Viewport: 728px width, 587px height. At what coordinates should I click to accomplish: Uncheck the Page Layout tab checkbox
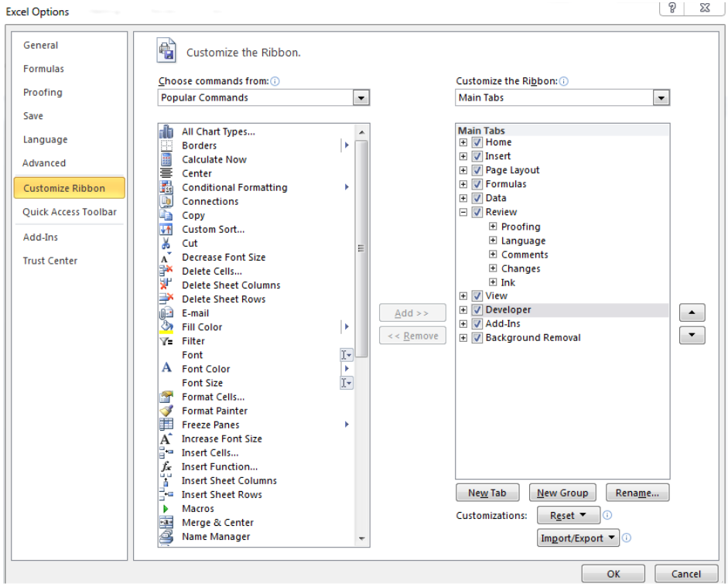pos(477,170)
